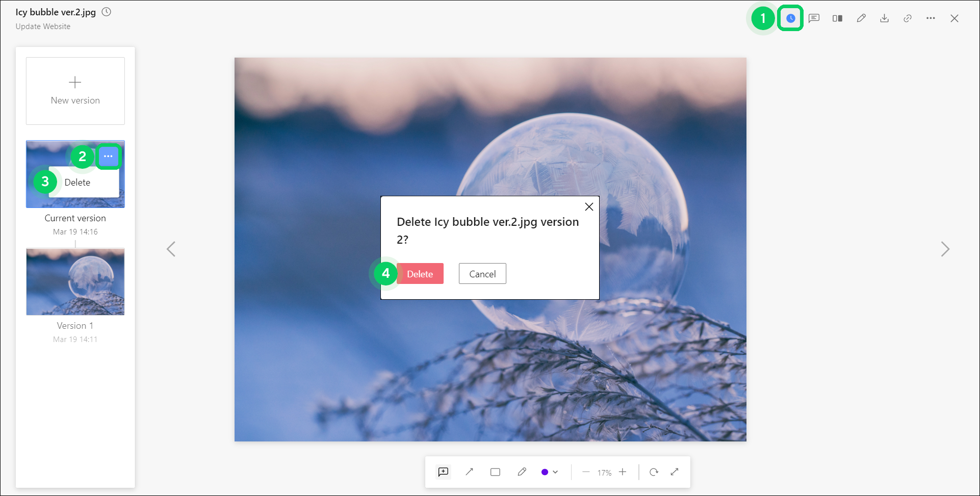This screenshot has width=980, height=496.
Task: Cancel the delete version dialog
Action: pos(482,274)
